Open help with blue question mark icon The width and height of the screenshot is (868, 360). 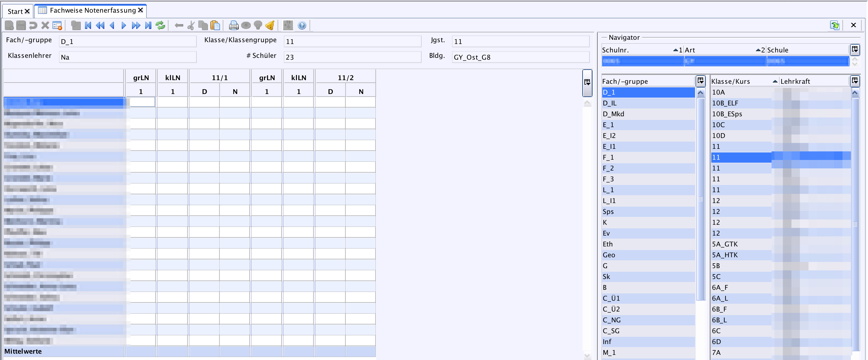coord(302,25)
